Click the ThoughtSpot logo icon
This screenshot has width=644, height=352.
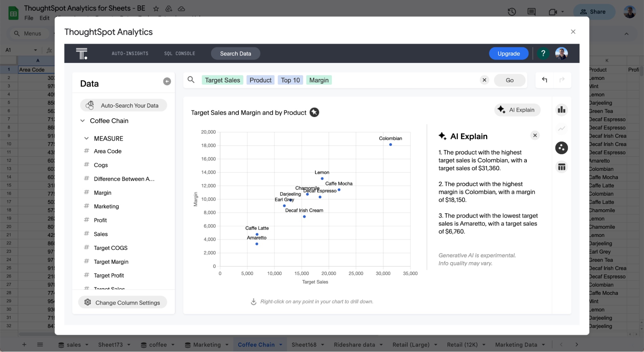coord(82,54)
